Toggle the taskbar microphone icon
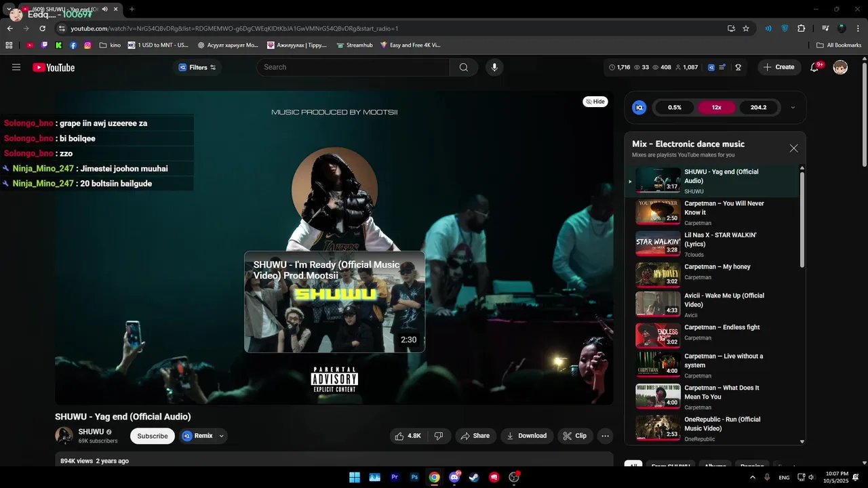The image size is (868, 488). tap(767, 477)
